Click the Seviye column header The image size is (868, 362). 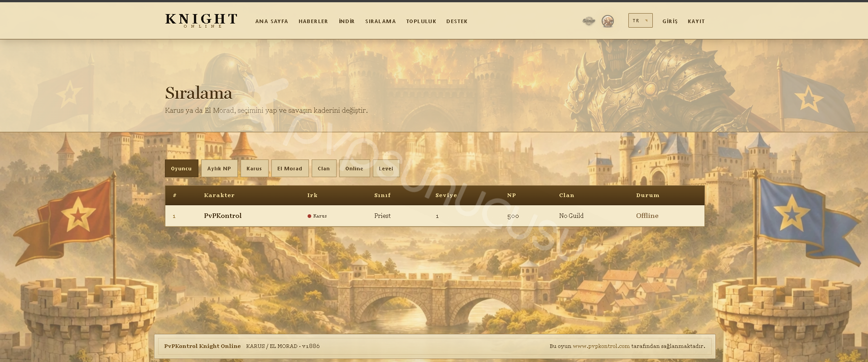tap(446, 195)
